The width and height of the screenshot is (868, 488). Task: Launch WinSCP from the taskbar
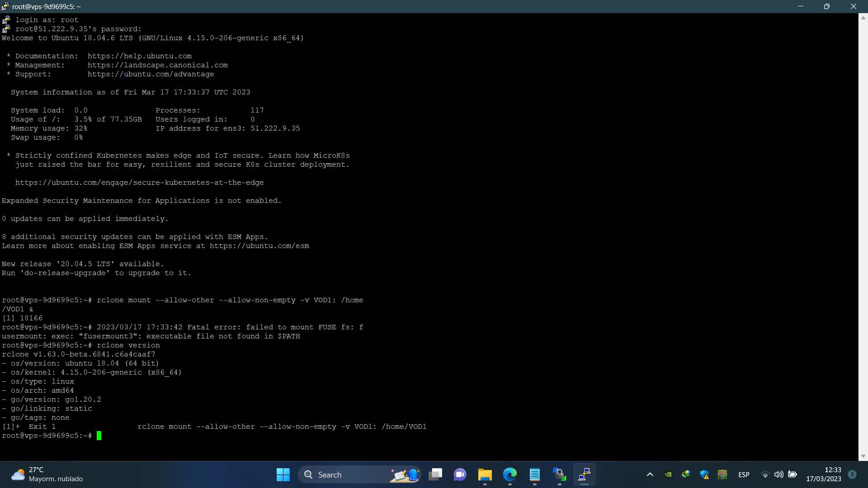click(x=559, y=474)
